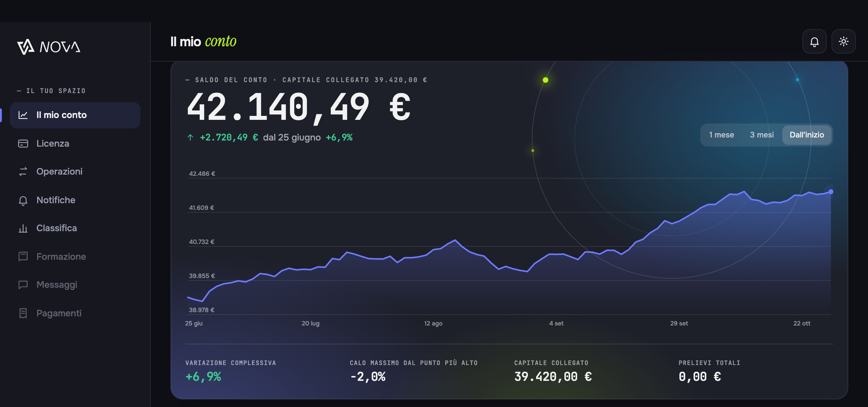Click the bell icon beside Notifiche

(23, 200)
